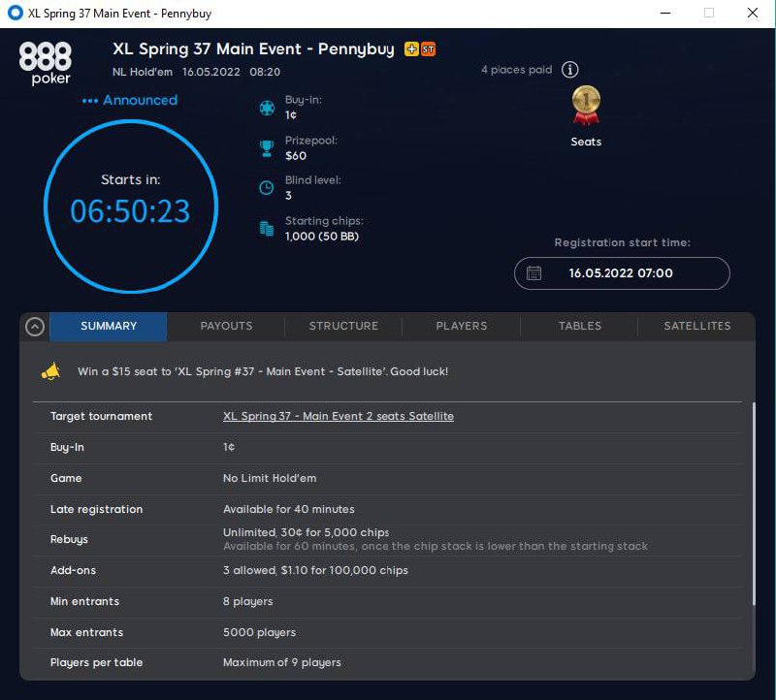Click the Blind level value '3'
Image resolution: width=776 pixels, height=700 pixels.
pos(288,196)
